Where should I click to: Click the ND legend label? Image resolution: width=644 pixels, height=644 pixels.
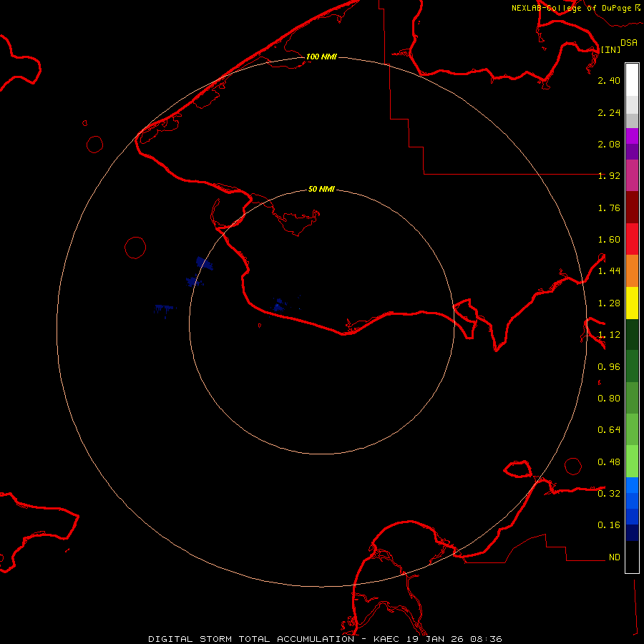click(x=614, y=557)
